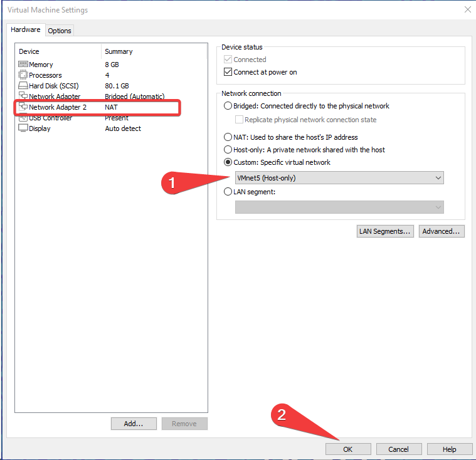Image resolution: width=476 pixels, height=460 pixels.
Task: Click the processors count '4'
Action: [107, 75]
